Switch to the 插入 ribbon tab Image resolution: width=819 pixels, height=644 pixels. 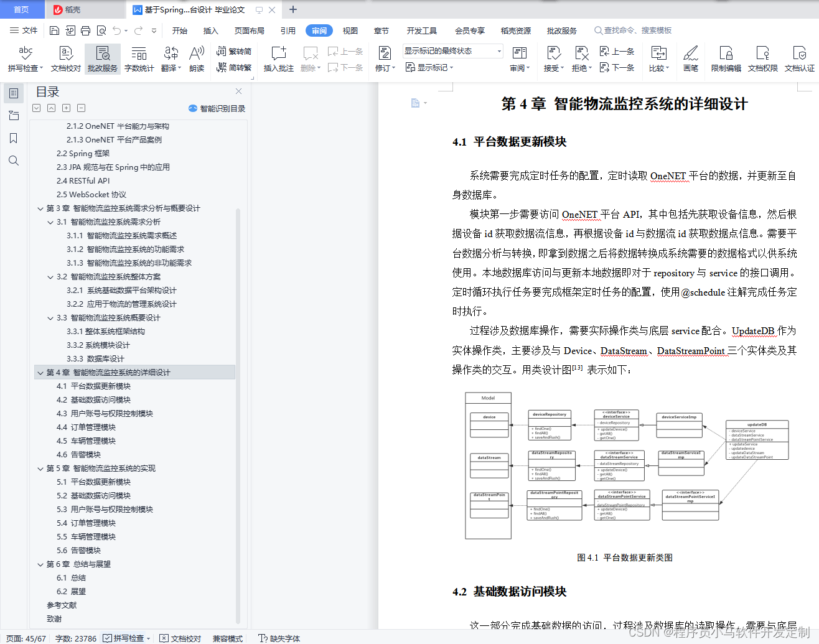pyautogui.click(x=211, y=30)
